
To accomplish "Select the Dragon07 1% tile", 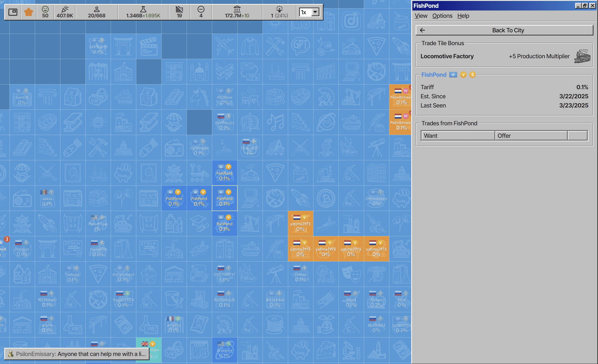I will point(250,148).
